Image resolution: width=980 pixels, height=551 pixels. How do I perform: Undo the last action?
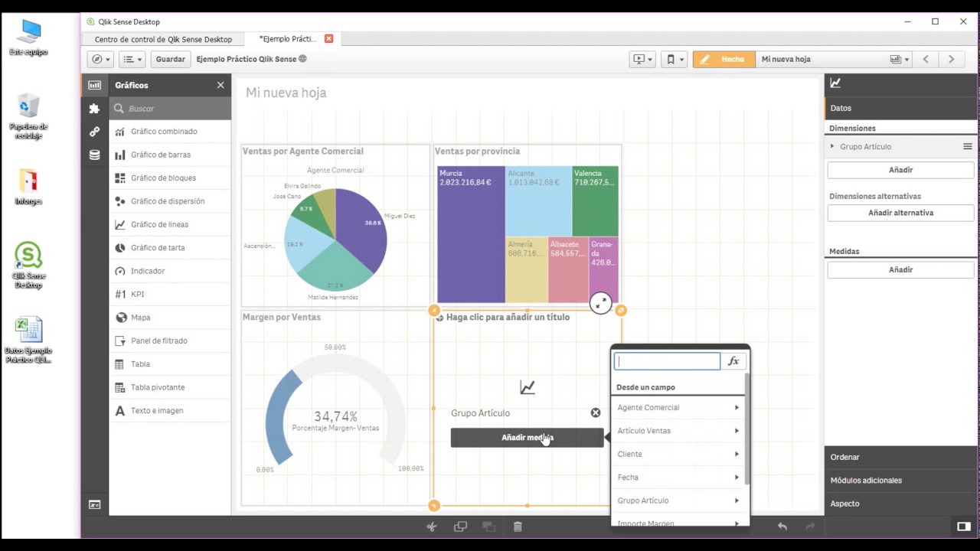(782, 527)
